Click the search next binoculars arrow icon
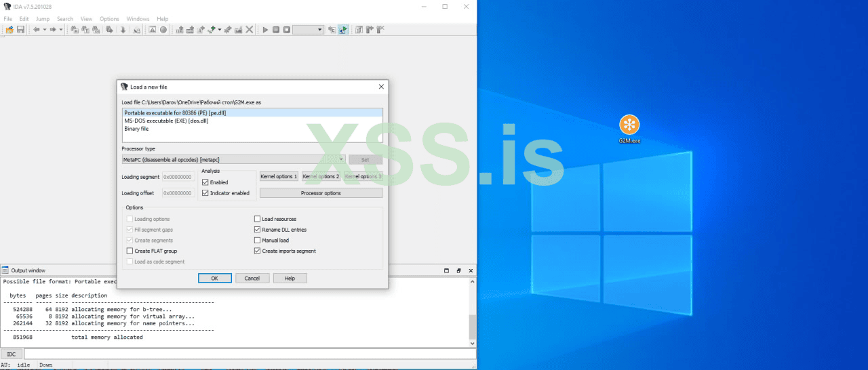 pyautogui.click(x=109, y=30)
